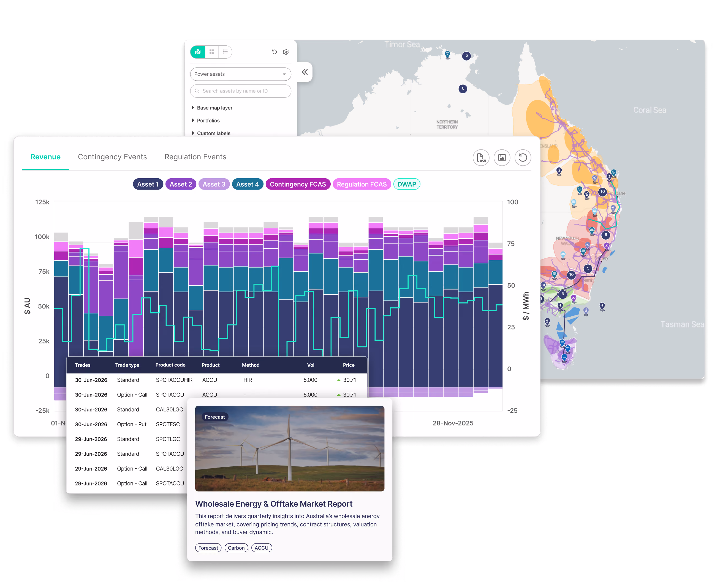This screenshot has height=582, width=728.
Task: Save chart as image
Action: coord(502,158)
